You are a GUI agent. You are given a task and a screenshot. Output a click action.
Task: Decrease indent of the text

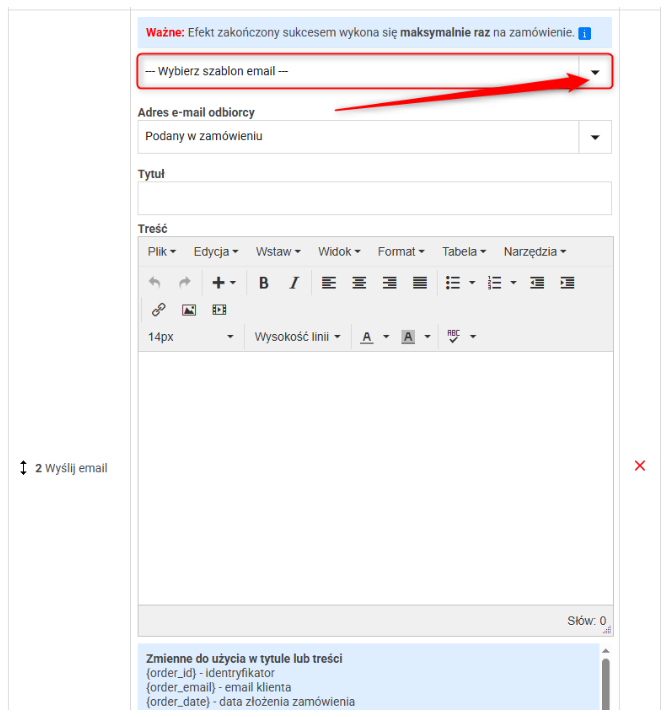tap(537, 283)
